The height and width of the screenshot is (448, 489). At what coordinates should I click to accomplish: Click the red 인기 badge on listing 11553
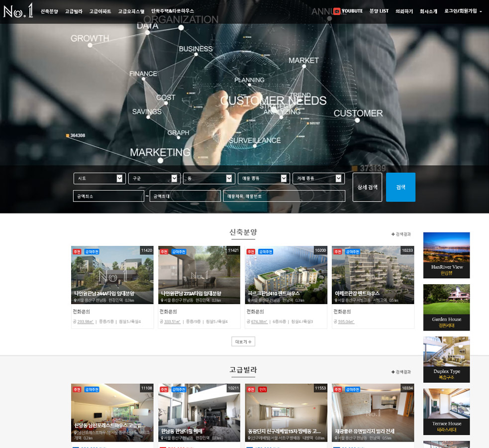(262, 389)
